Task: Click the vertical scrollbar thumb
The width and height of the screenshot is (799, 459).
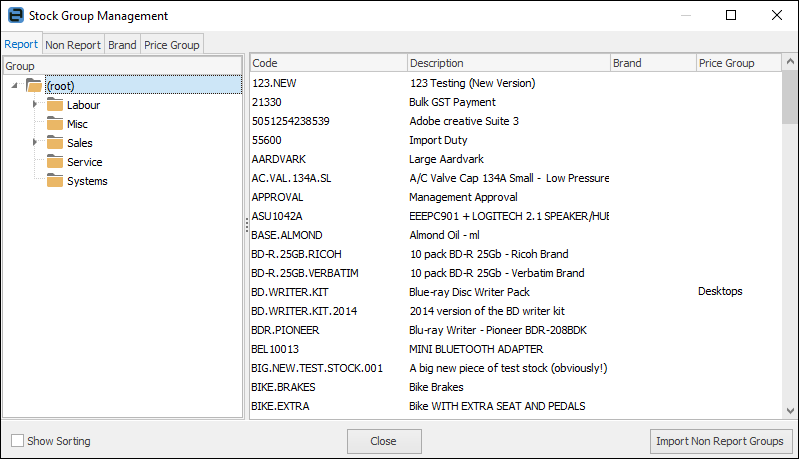Action: click(x=790, y=97)
